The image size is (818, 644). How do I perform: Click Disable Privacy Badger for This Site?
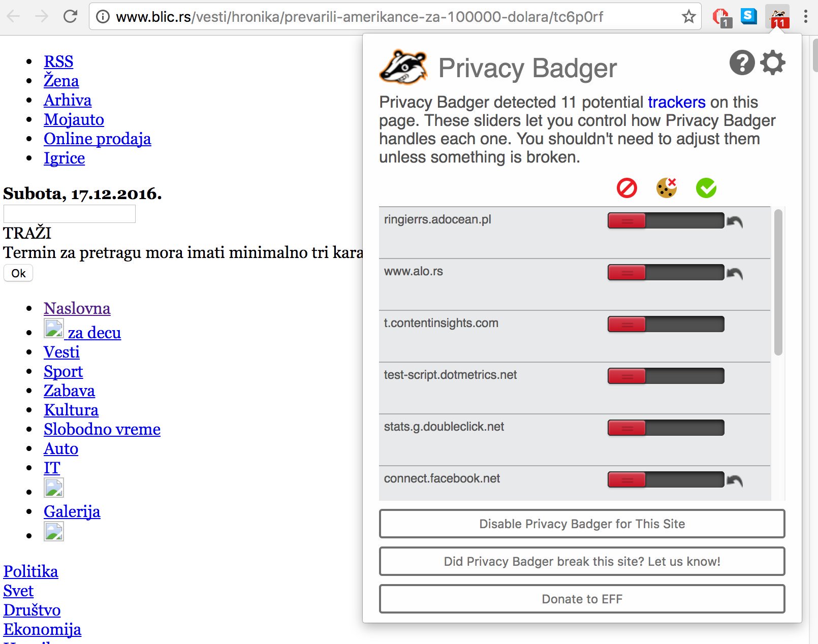pos(582,524)
